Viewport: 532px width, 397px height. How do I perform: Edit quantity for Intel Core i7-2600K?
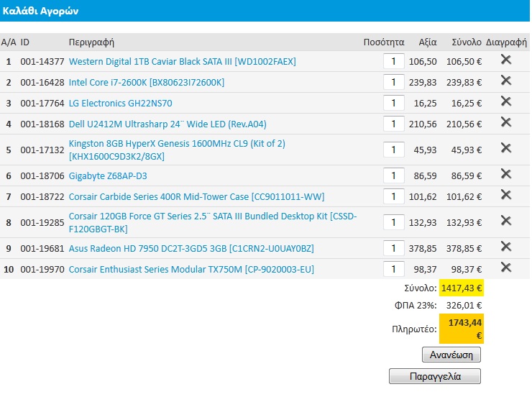pyautogui.click(x=393, y=82)
